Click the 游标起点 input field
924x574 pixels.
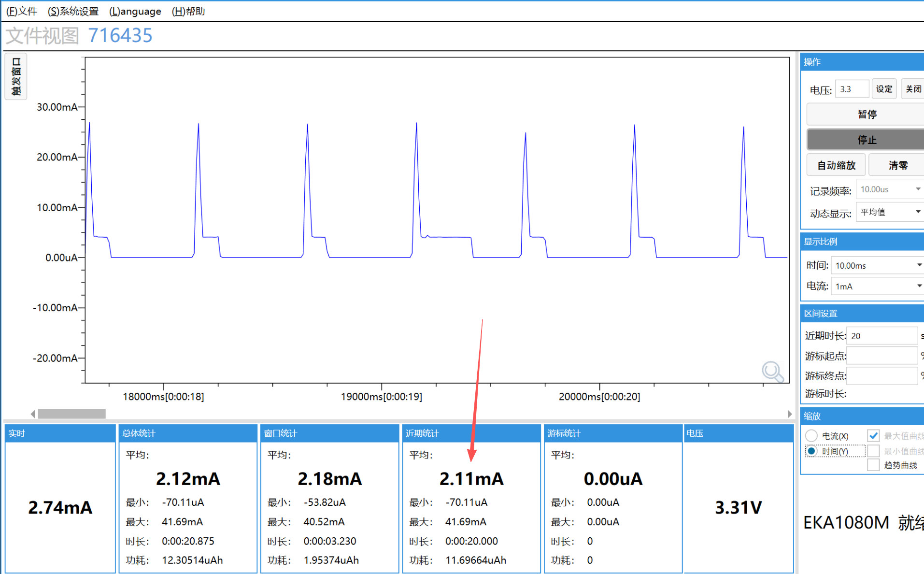pyautogui.click(x=881, y=356)
